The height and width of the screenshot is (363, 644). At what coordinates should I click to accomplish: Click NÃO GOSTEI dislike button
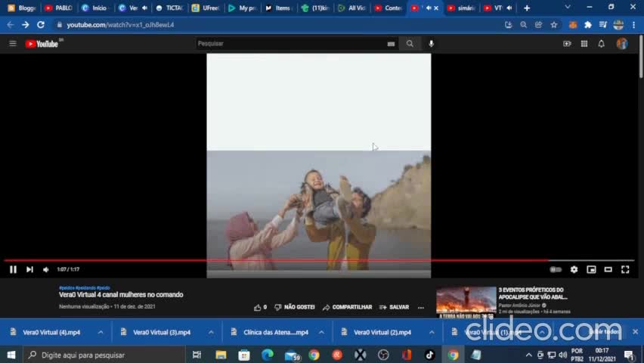(x=295, y=308)
